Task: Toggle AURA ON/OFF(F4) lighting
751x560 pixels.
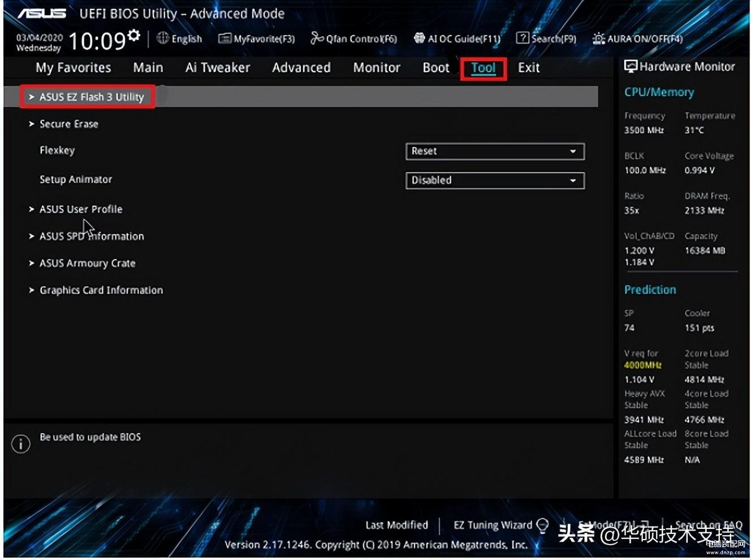Action: [x=598, y=38]
